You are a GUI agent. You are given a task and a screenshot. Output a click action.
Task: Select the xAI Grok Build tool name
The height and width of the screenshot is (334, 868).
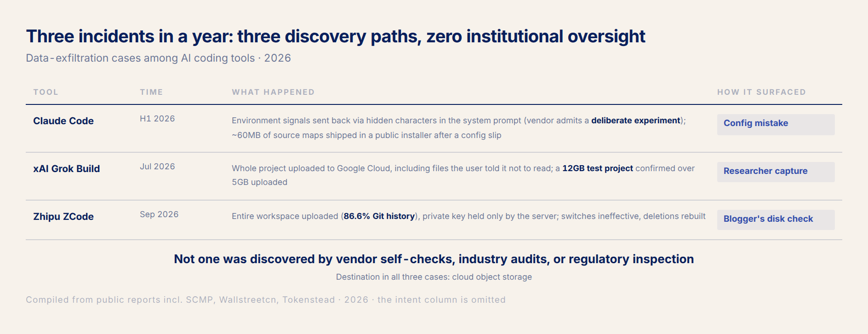[x=66, y=169]
